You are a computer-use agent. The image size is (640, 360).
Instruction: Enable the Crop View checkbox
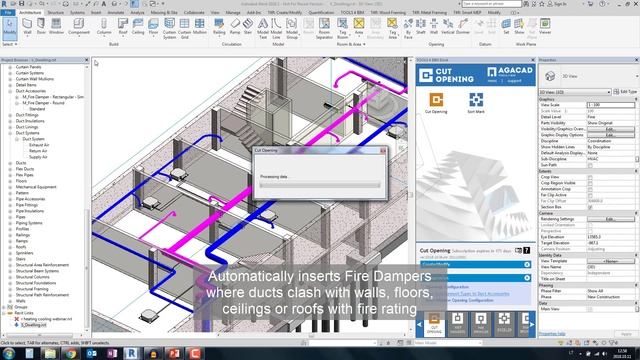pos(590,177)
